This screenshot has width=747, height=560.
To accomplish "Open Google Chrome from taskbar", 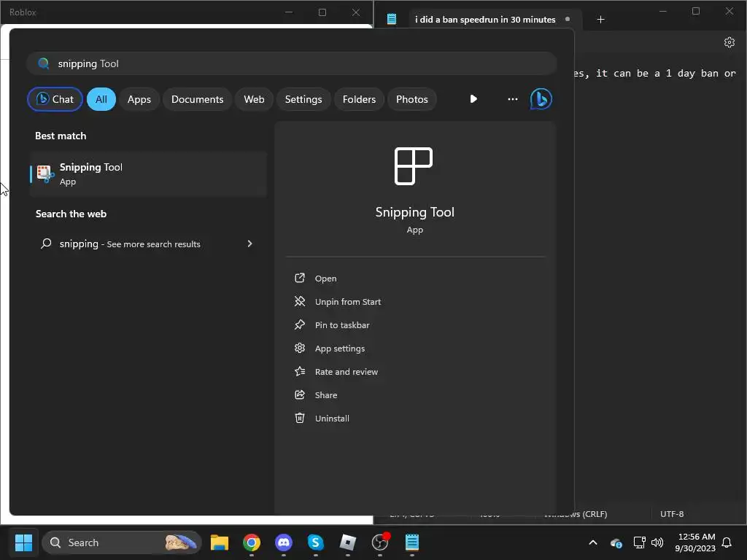I will pyautogui.click(x=252, y=542).
